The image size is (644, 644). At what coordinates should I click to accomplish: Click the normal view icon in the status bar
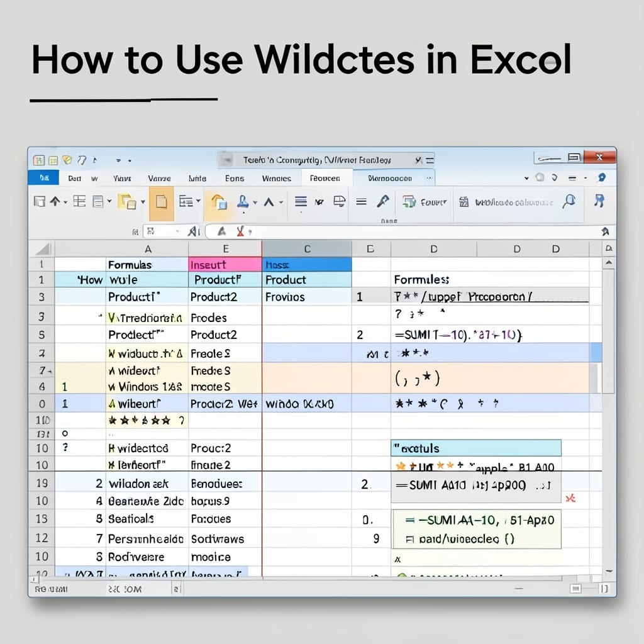pyautogui.click(x=576, y=589)
